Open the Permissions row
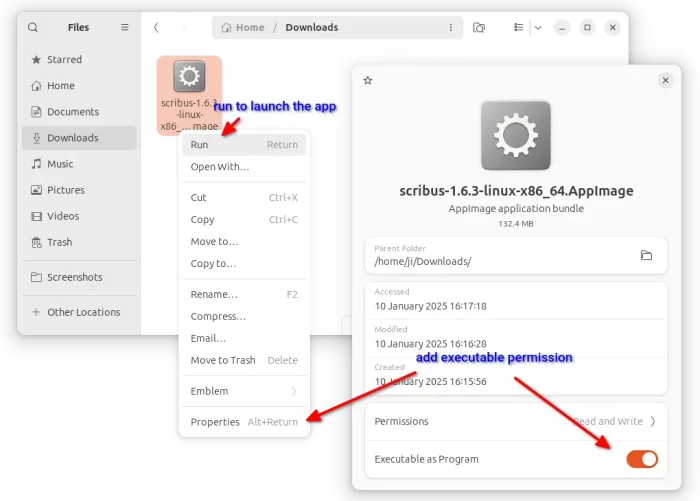 tap(516, 422)
